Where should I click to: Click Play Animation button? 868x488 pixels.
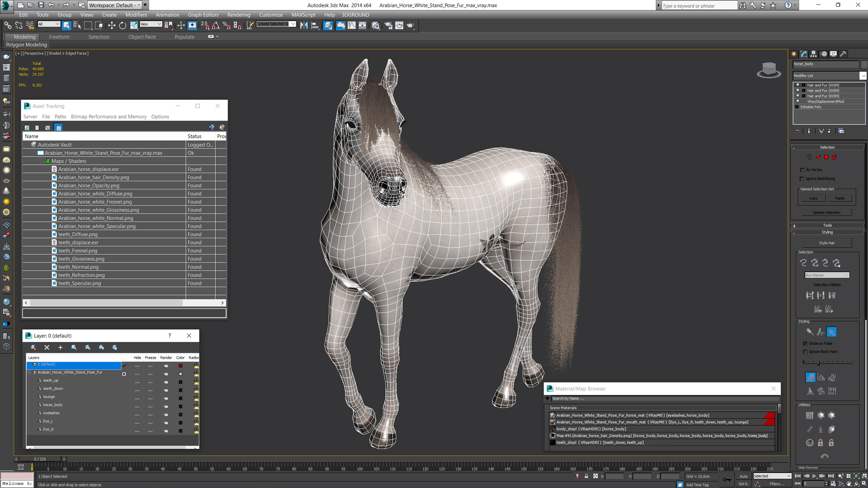815,476
